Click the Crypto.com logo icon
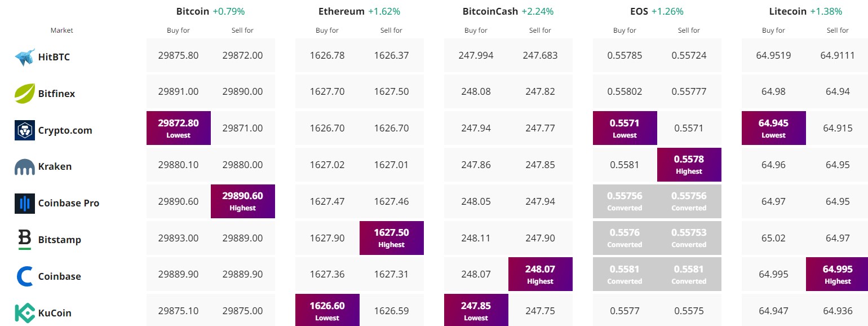Screen dimensions: 868x326 point(25,130)
